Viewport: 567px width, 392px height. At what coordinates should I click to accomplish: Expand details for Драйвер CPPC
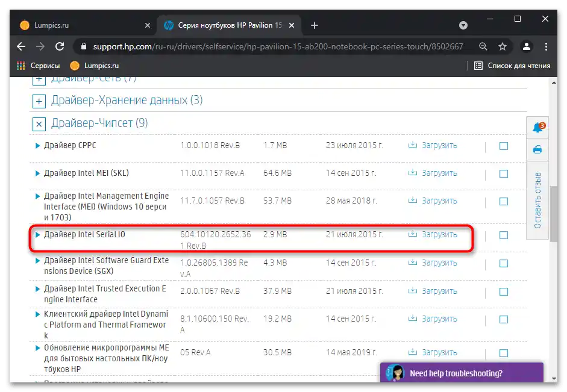[37, 146]
